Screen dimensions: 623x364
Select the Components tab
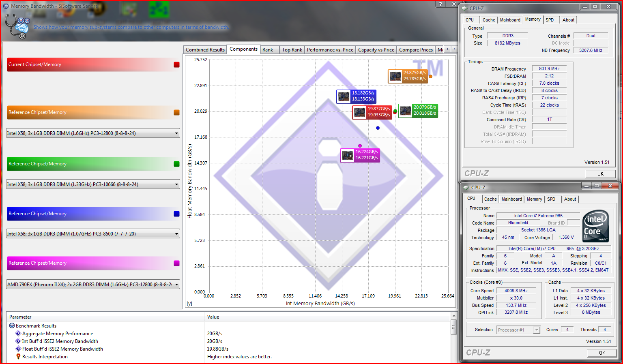pyautogui.click(x=243, y=49)
